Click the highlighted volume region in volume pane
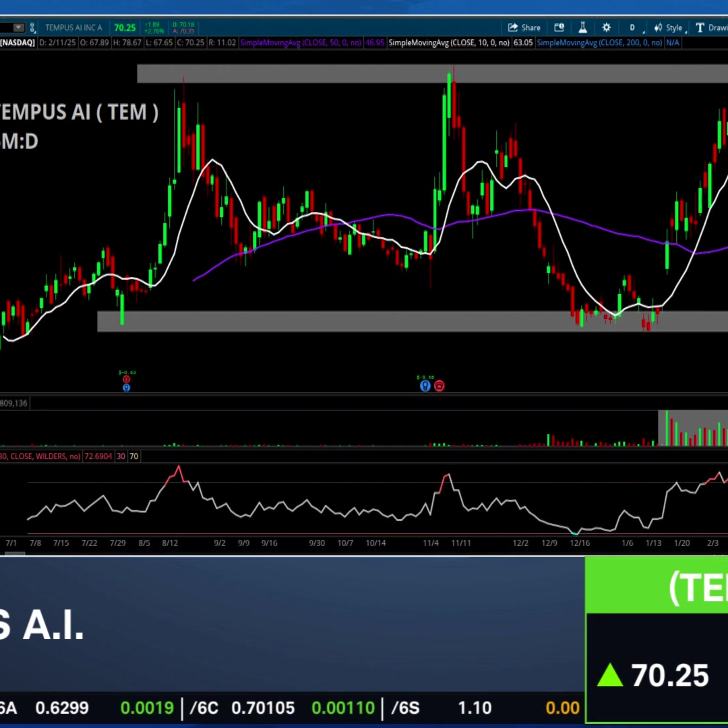 coord(693,428)
